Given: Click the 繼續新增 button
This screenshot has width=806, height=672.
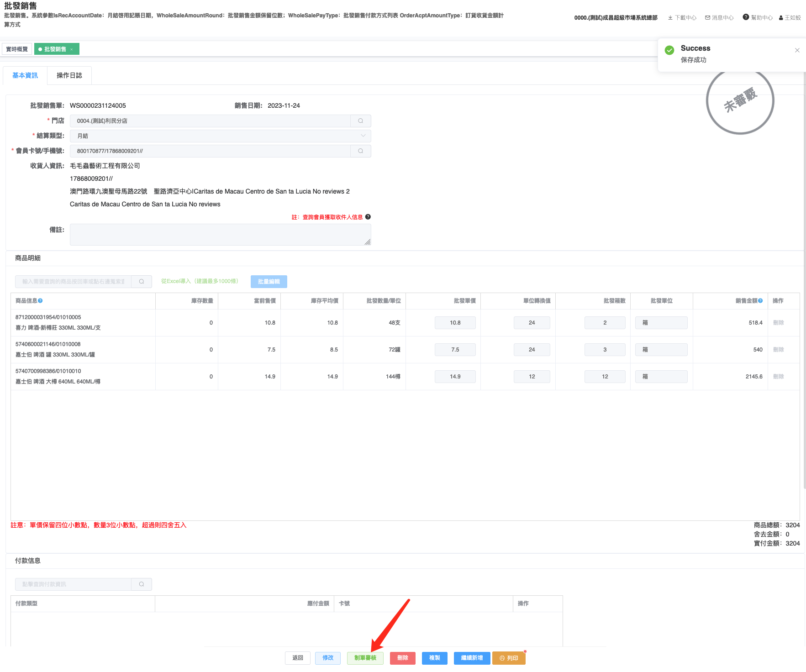Looking at the screenshot, I should tap(472, 658).
